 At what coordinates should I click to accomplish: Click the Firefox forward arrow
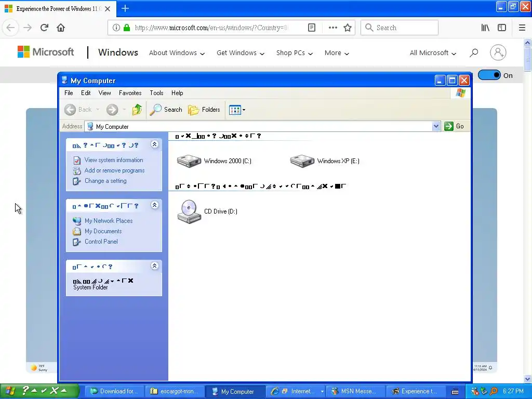tap(28, 28)
